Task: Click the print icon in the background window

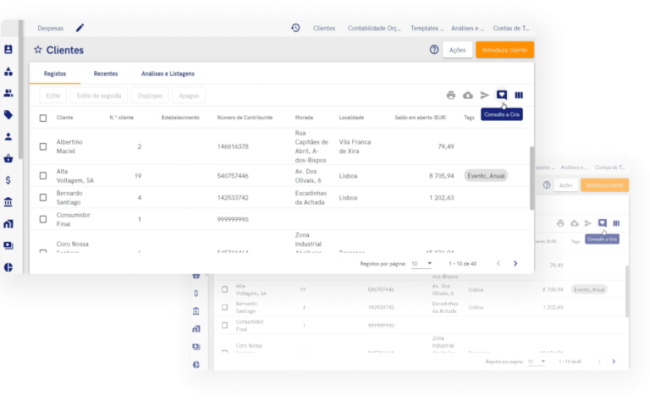Action: [560, 223]
